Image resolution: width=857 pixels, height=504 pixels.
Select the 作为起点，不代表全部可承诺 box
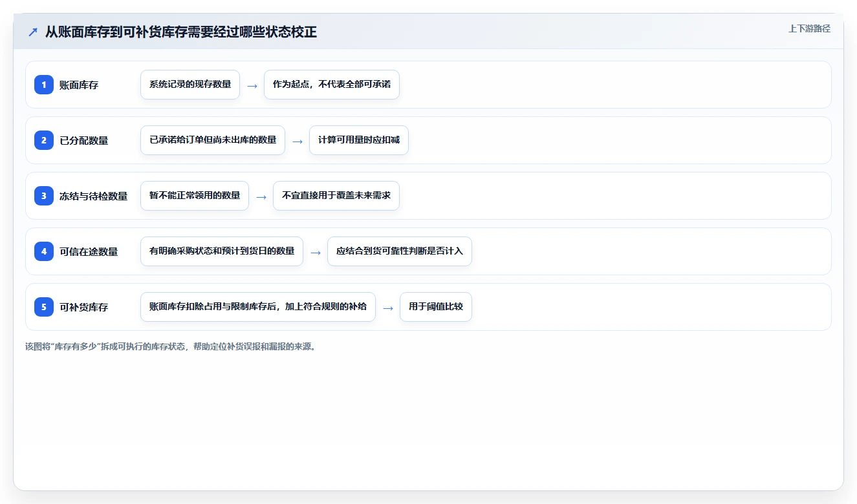[332, 85]
